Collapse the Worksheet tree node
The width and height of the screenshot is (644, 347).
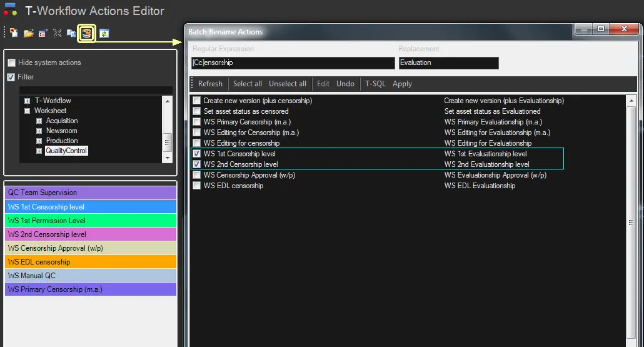tap(28, 111)
